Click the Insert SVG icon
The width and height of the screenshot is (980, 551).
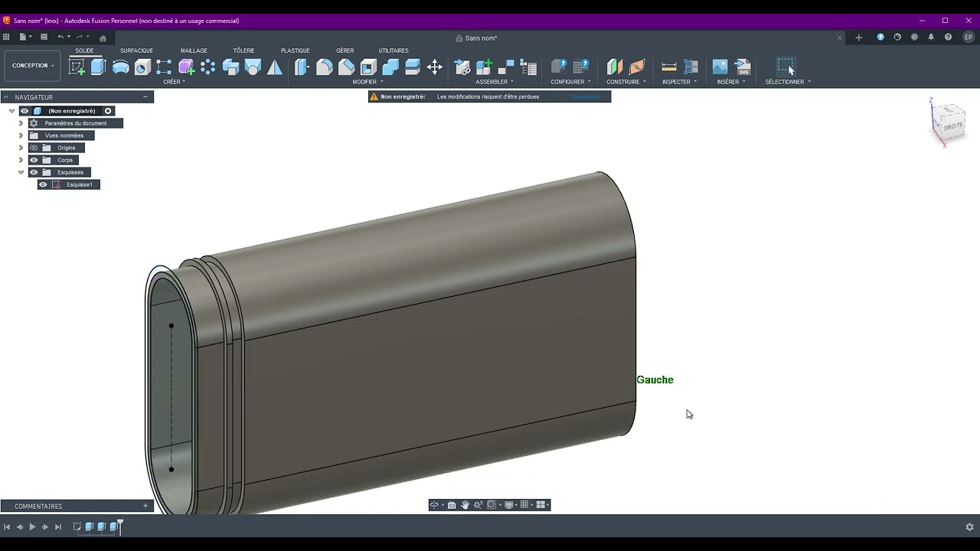[742, 67]
